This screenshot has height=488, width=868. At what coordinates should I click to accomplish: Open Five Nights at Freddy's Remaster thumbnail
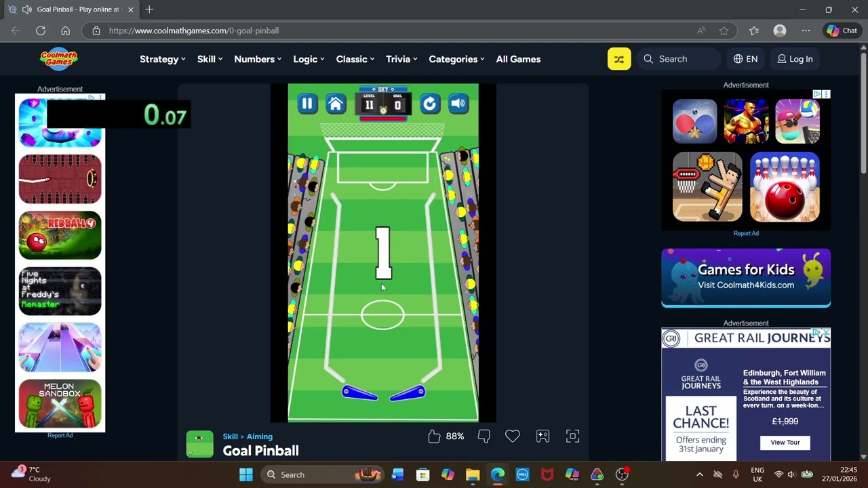click(x=60, y=291)
